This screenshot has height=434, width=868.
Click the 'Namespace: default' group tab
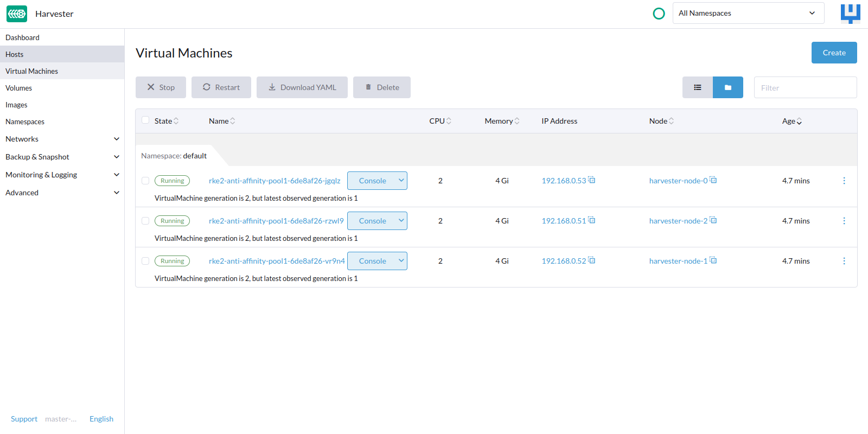tap(174, 156)
